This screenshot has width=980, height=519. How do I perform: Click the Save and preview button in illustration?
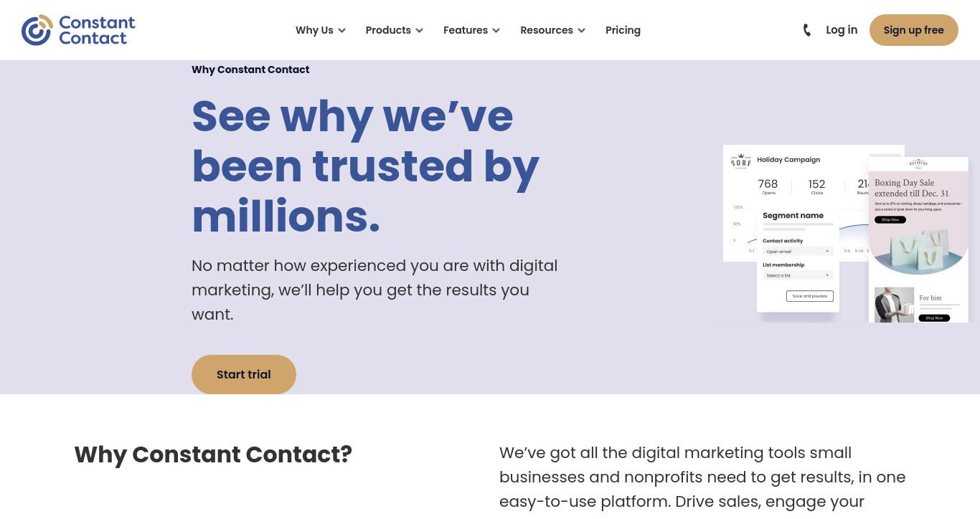810,296
